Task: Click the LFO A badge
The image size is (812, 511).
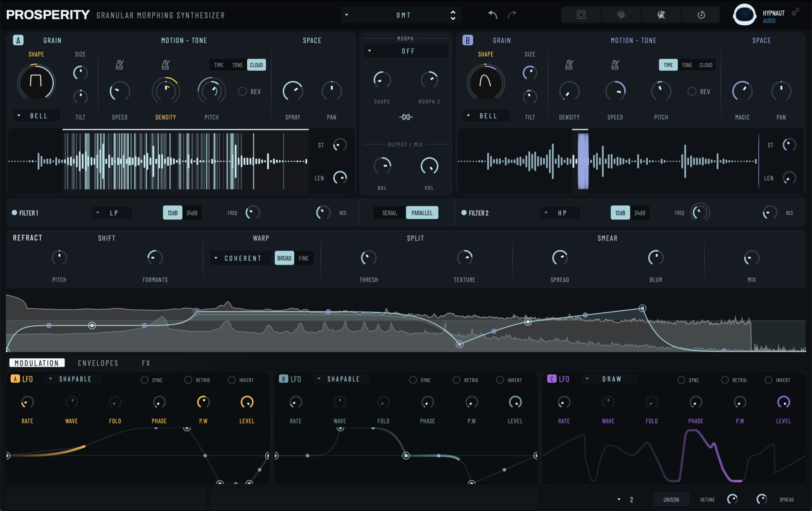Action: coord(15,379)
